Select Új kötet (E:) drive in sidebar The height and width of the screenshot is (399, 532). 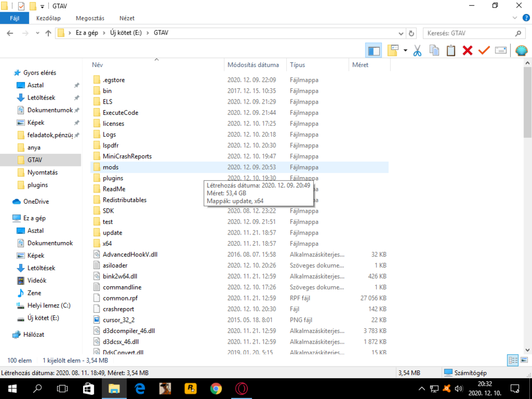[x=43, y=318]
